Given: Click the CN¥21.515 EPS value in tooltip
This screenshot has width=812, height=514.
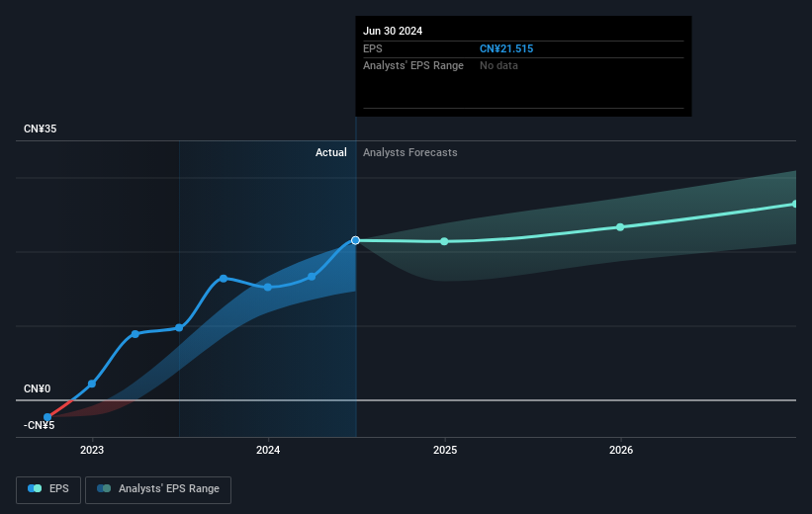Looking at the screenshot, I should click(506, 48).
